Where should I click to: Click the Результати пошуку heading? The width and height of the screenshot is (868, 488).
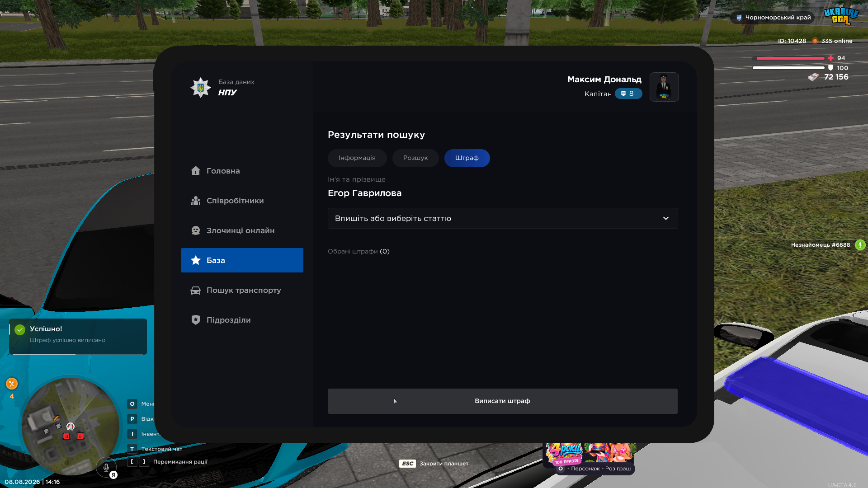pos(376,135)
